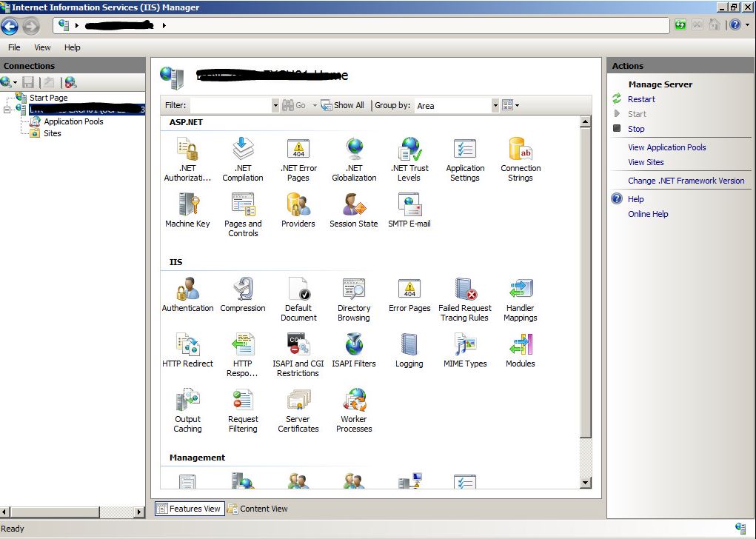Click scroll-down arrow of features list
Image resolution: width=756 pixels, height=539 pixels.
[x=585, y=482]
